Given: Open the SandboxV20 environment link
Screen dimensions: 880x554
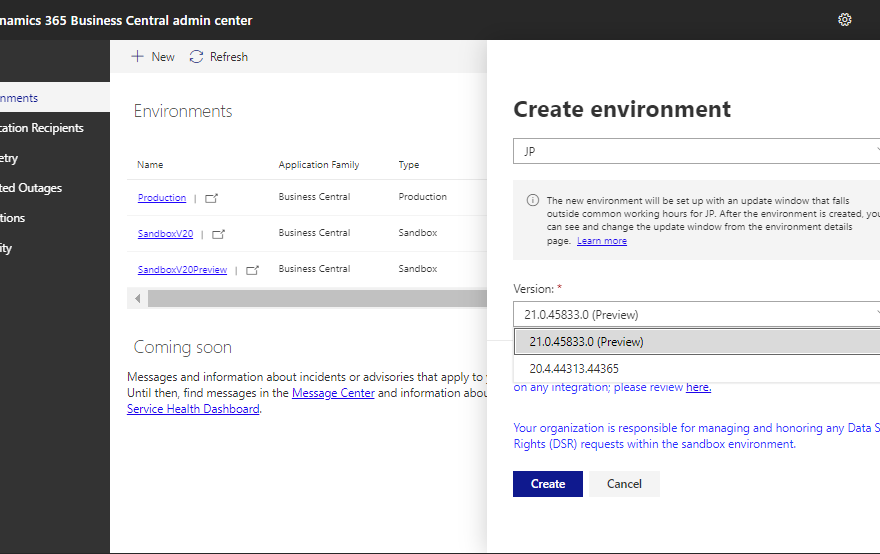Looking at the screenshot, I should (166, 233).
